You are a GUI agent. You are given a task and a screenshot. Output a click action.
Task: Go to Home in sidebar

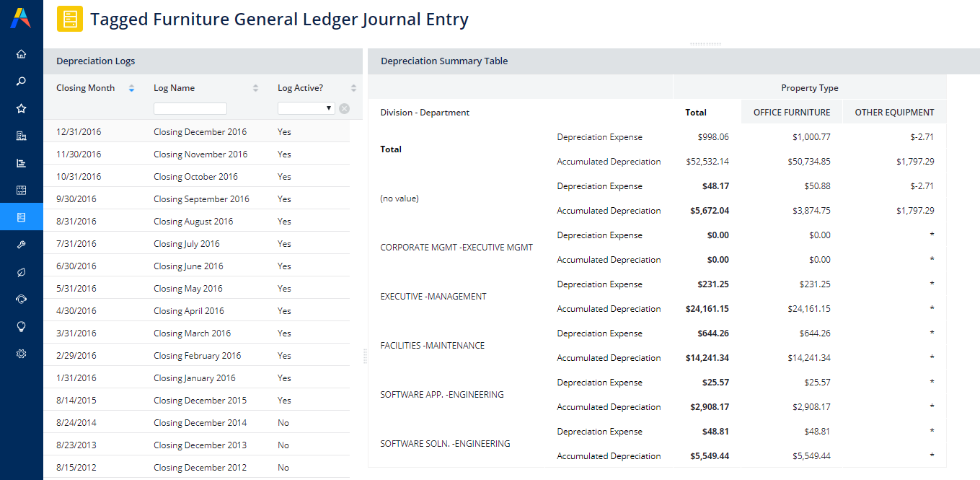pyautogui.click(x=21, y=54)
